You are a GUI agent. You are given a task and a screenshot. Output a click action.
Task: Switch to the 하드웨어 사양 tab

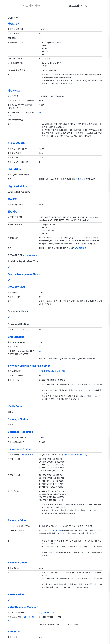click(31, 6)
